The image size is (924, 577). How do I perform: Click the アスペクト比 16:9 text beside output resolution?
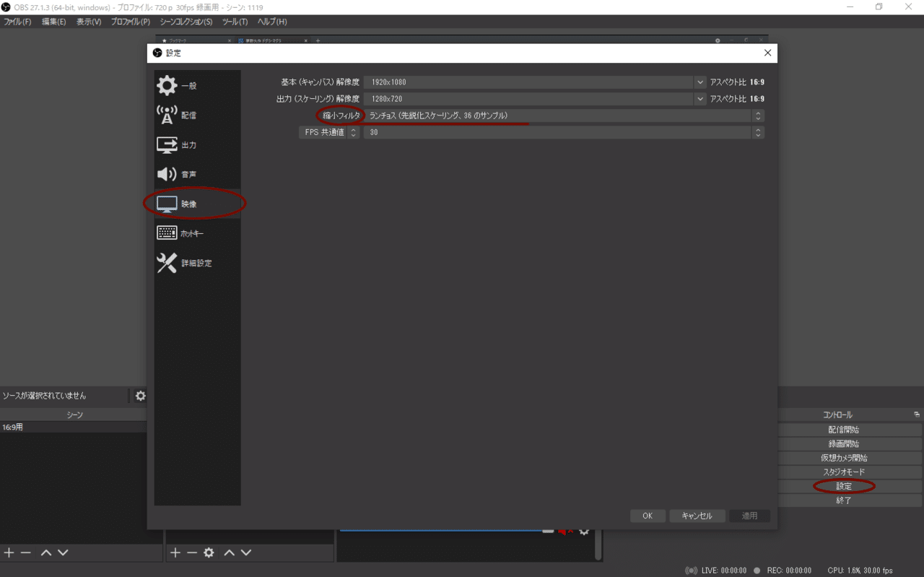coord(737,99)
